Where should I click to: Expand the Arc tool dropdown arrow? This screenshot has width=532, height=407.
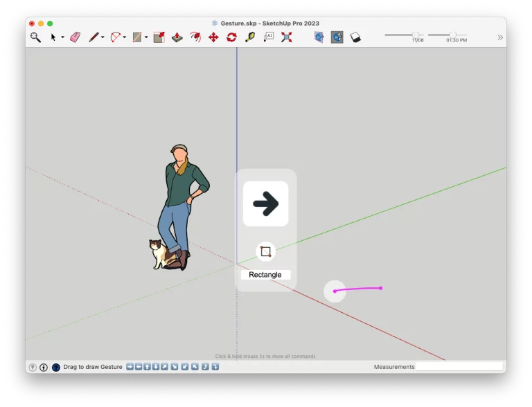125,37
